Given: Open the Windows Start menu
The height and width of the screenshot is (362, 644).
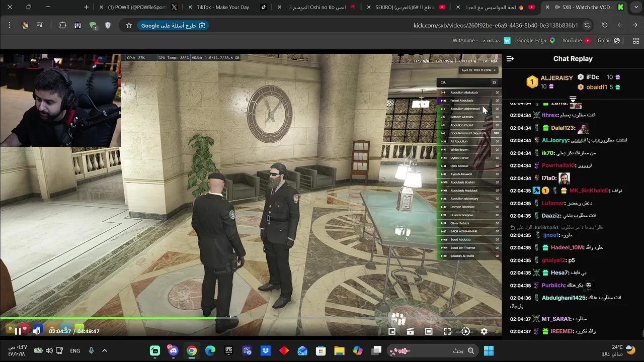Looking at the screenshot, I should pyautogui.click(x=489, y=350).
